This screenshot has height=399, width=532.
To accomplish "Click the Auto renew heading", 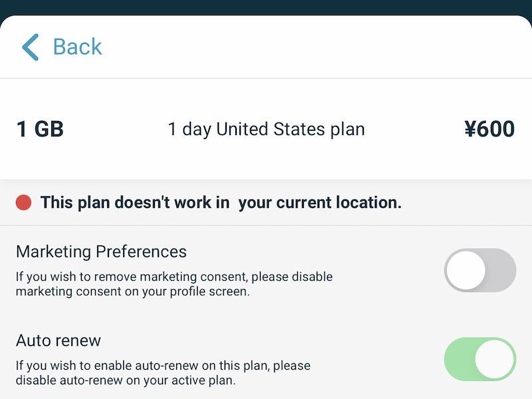I will 59,341.
